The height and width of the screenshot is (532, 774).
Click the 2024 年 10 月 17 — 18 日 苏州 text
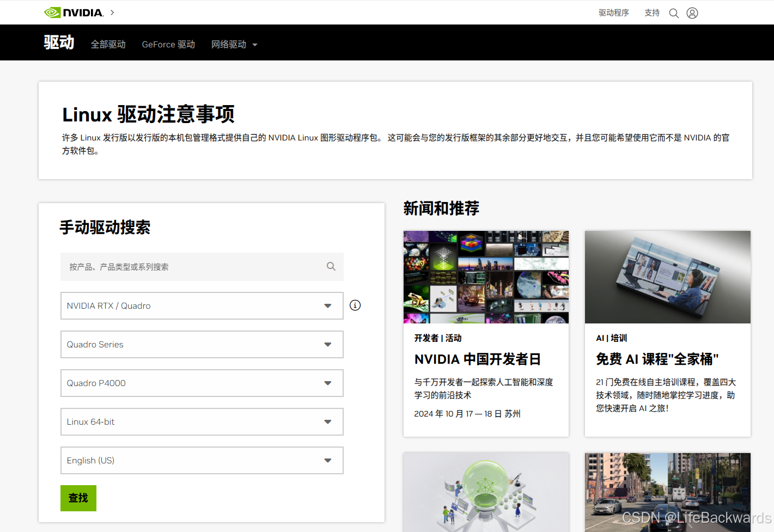(x=467, y=414)
